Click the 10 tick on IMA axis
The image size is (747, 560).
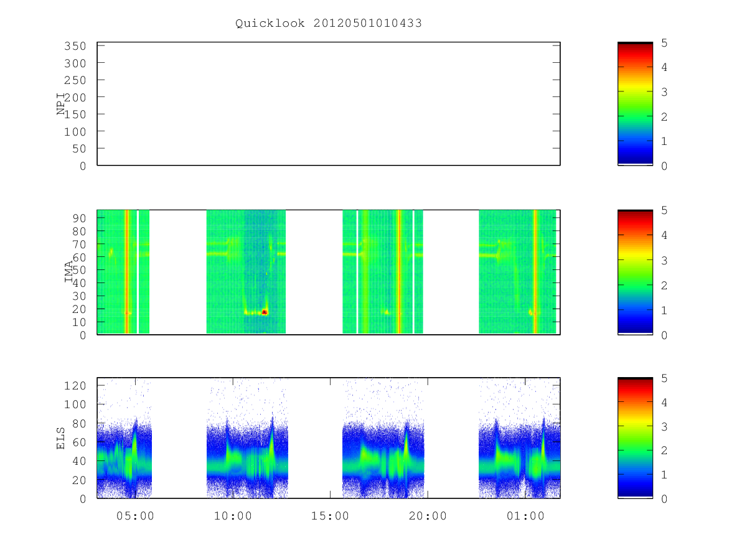click(x=78, y=322)
